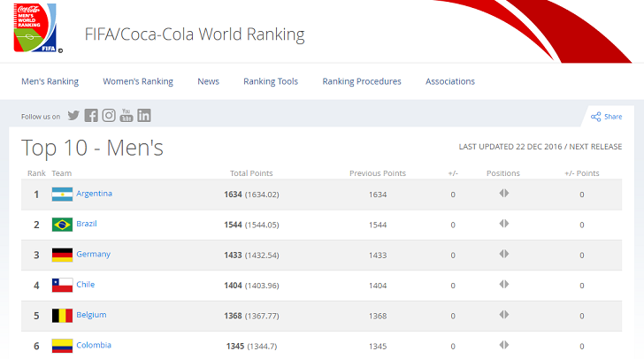Click Germany's position change arrows icon
This screenshot has height=359, width=644.
tap(504, 254)
